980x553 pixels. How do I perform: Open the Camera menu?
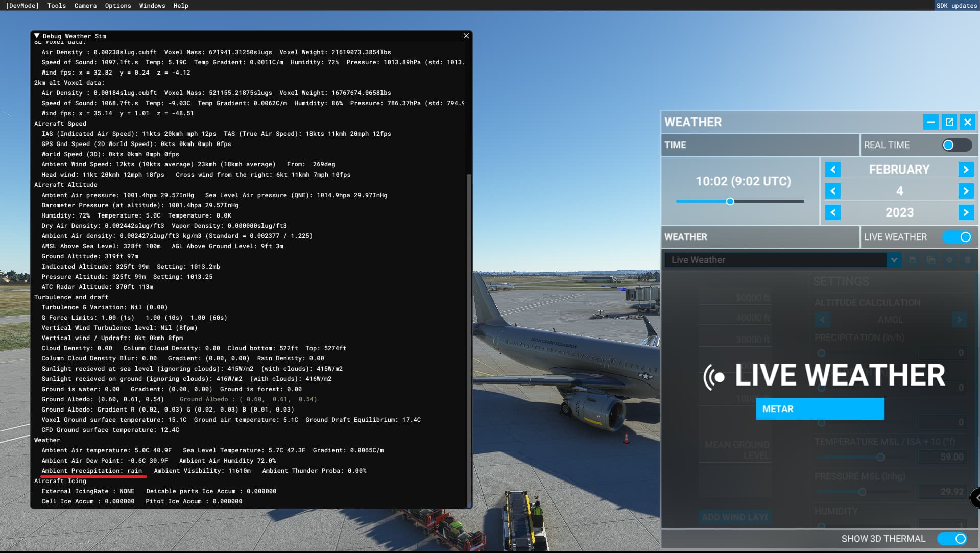pos(85,6)
